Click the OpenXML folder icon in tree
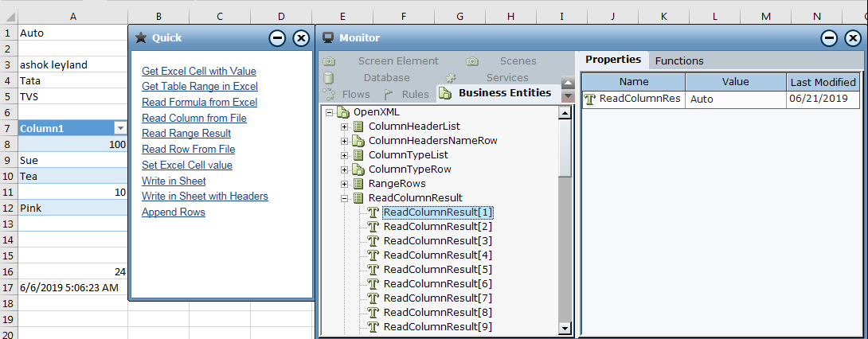This screenshot has height=339, width=868. pos(343,112)
